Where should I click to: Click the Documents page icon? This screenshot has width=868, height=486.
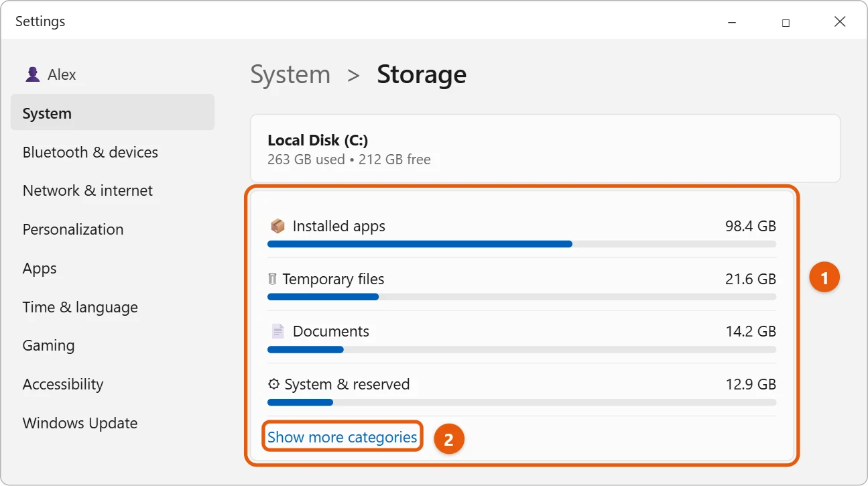277,331
